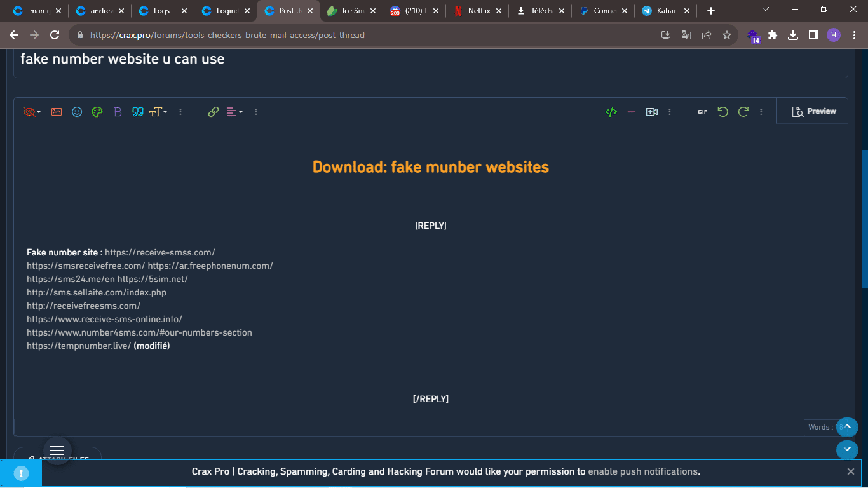Click the enable push notifications link
Viewport: 868px width, 488px height.
coord(643,471)
